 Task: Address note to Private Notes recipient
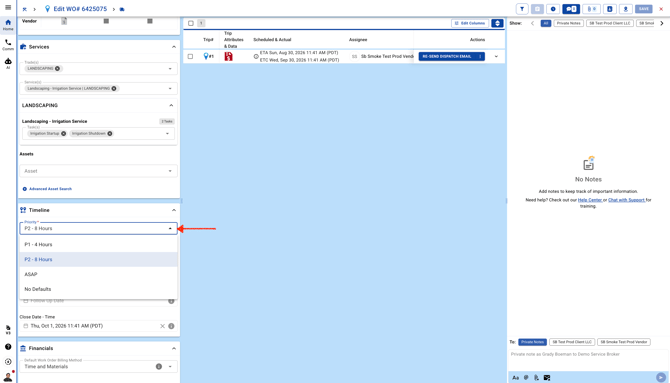click(x=532, y=342)
